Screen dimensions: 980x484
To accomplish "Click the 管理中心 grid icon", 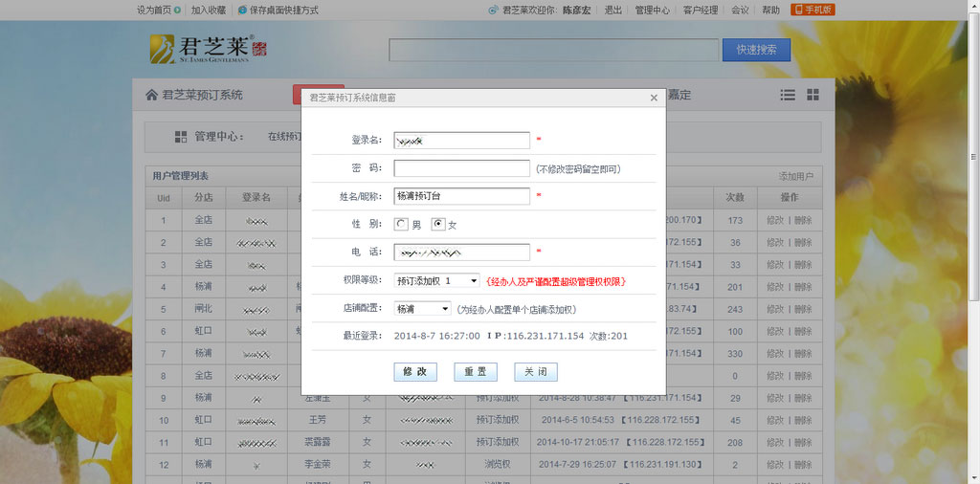I will [181, 137].
